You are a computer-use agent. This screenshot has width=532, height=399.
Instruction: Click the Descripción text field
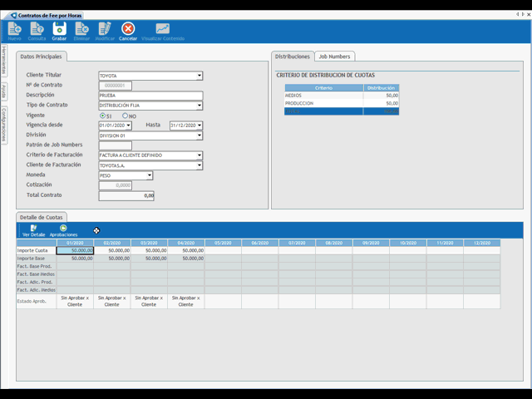[x=150, y=96]
